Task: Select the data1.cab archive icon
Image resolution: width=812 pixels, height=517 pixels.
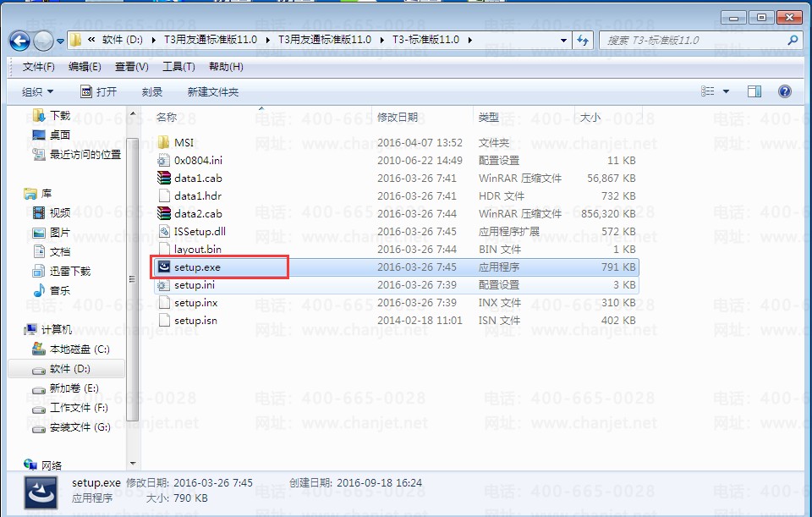Action: coord(163,178)
